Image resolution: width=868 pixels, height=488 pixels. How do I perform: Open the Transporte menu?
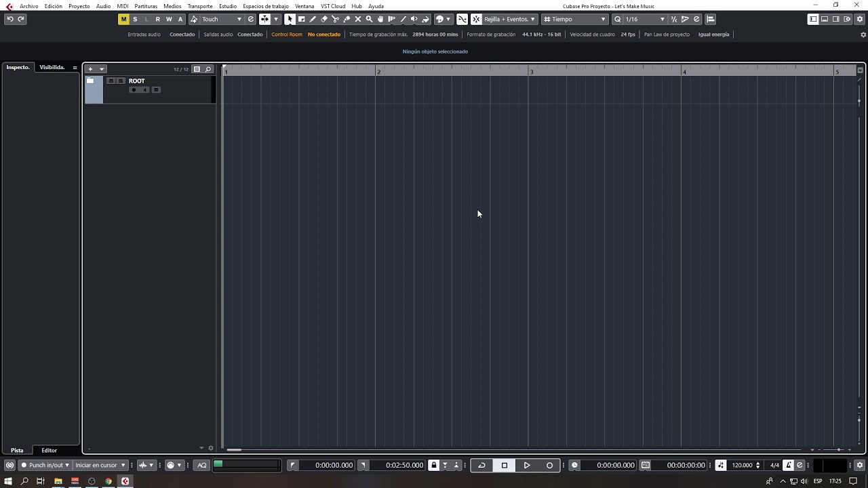pyautogui.click(x=200, y=6)
